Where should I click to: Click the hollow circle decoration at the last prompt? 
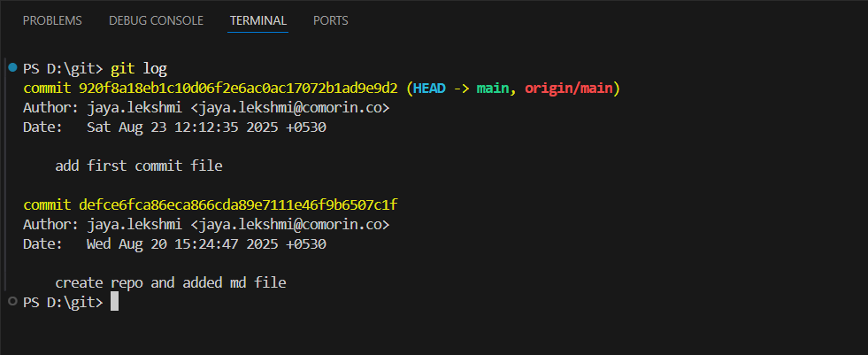click(12, 302)
